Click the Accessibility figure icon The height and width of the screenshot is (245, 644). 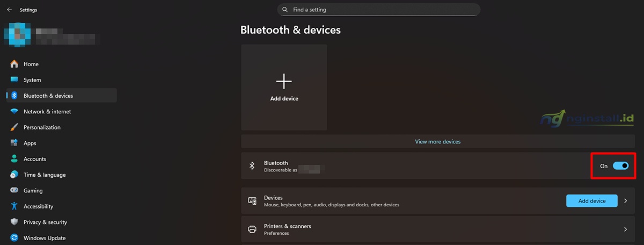(x=14, y=206)
